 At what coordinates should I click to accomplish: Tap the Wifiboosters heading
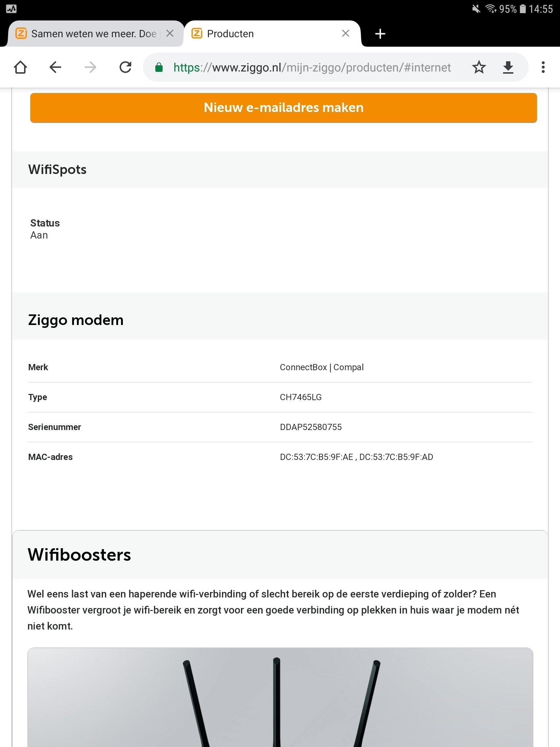79,555
